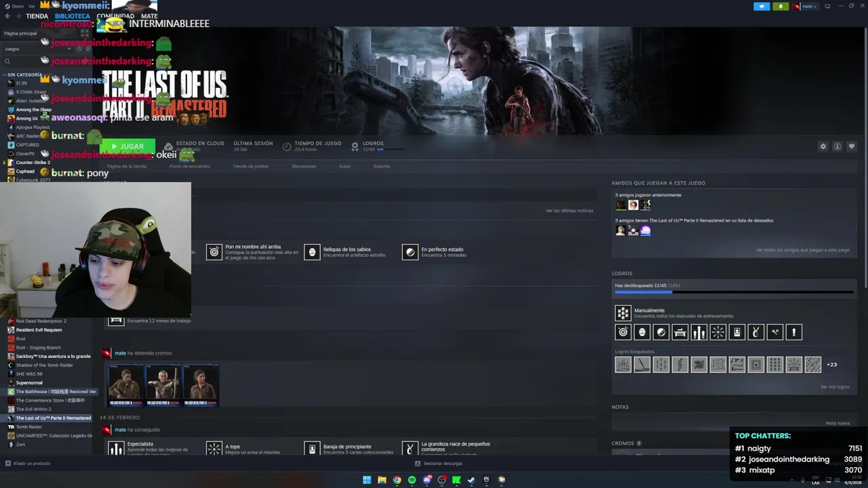Screen dimensions: 868x488
Task: Open Discord from taskbar
Action: pyautogui.click(x=427, y=480)
